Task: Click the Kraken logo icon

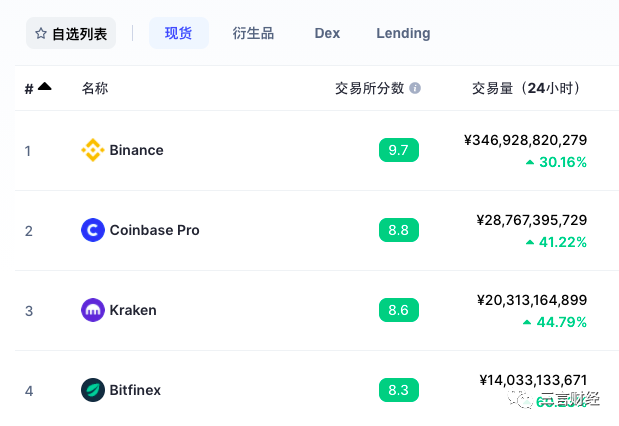Action: tap(92, 310)
